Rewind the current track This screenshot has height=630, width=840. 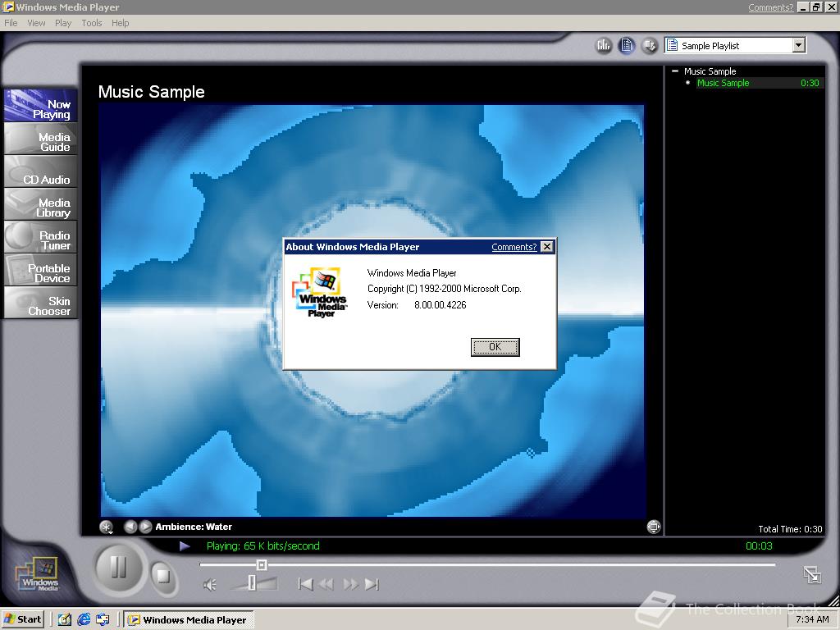point(326,584)
